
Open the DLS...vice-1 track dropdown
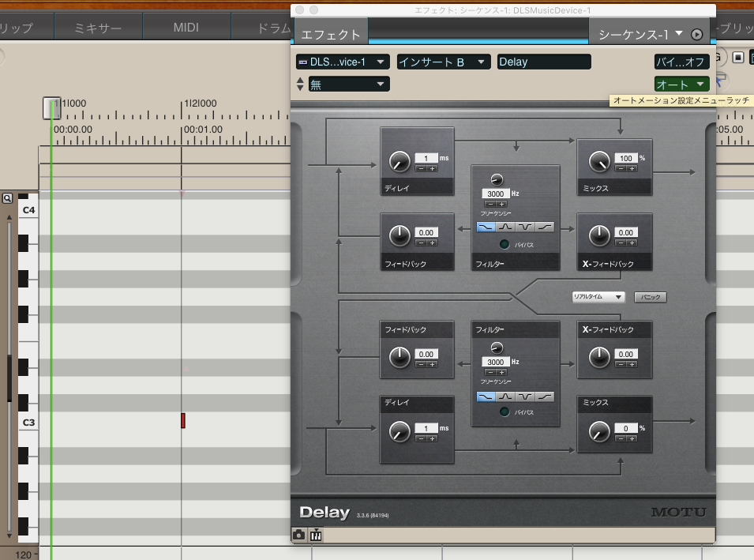343,62
